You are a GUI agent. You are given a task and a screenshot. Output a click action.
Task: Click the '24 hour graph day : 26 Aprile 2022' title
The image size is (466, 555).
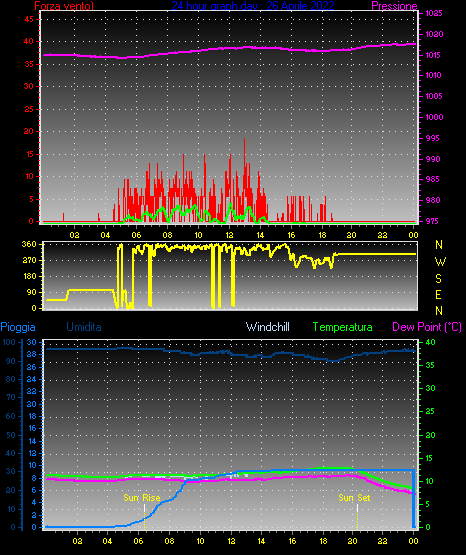(x=253, y=5)
